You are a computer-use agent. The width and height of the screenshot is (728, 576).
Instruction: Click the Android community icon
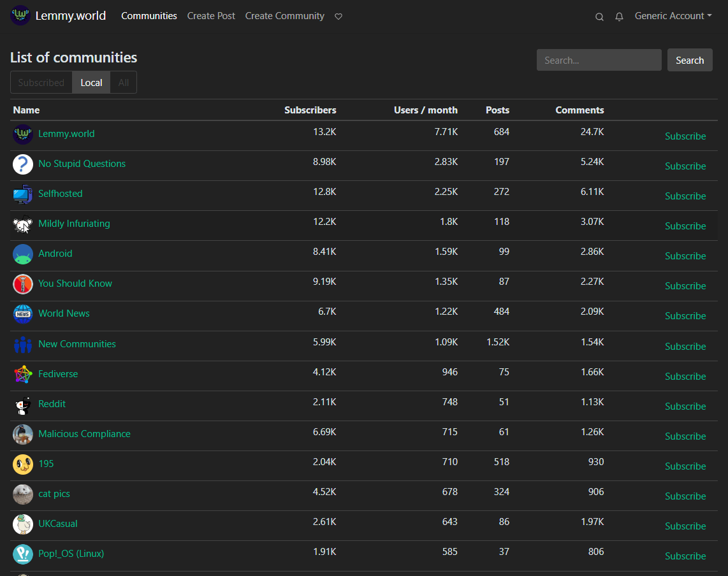pyautogui.click(x=23, y=254)
